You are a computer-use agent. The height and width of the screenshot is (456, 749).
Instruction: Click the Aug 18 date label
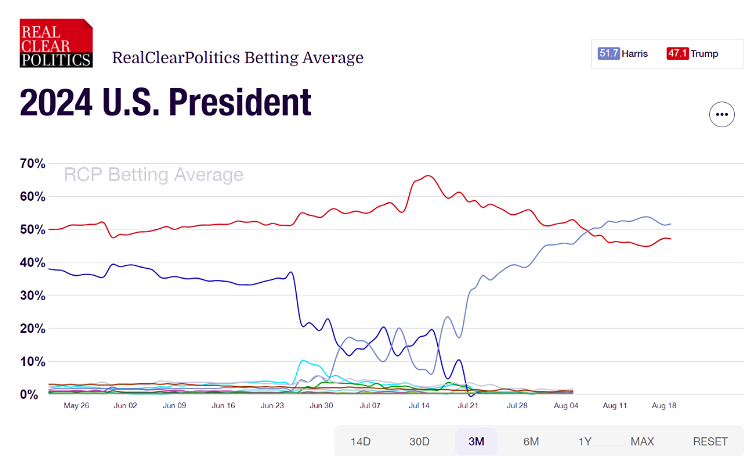click(x=662, y=406)
